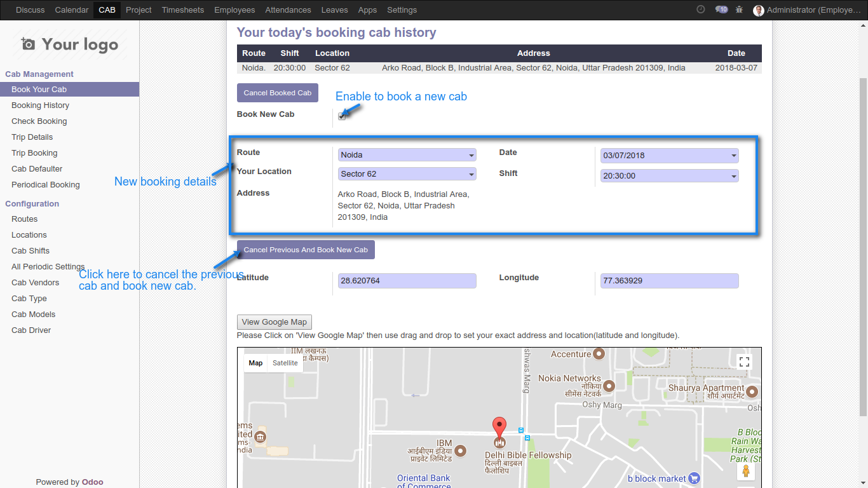Open the Settings menu
This screenshot has height=488, width=868.
coord(402,10)
